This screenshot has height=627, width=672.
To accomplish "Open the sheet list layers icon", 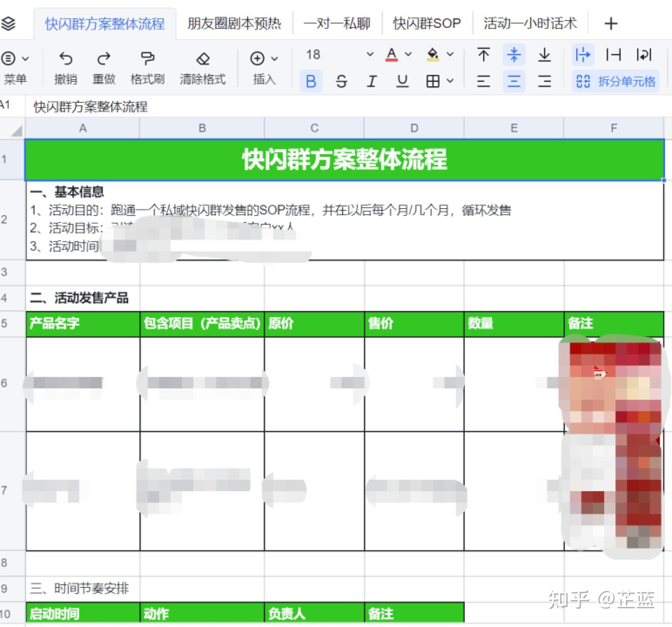I will point(8,23).
